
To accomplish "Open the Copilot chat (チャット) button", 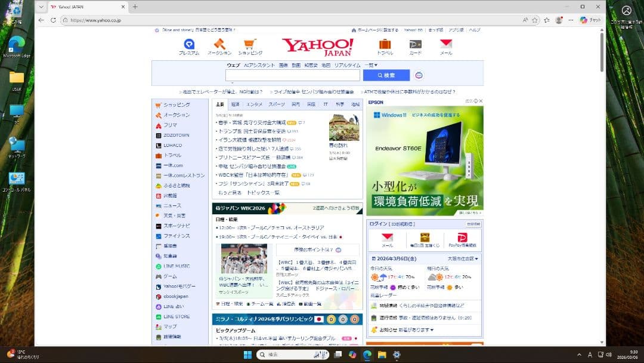I will (590, 20).
